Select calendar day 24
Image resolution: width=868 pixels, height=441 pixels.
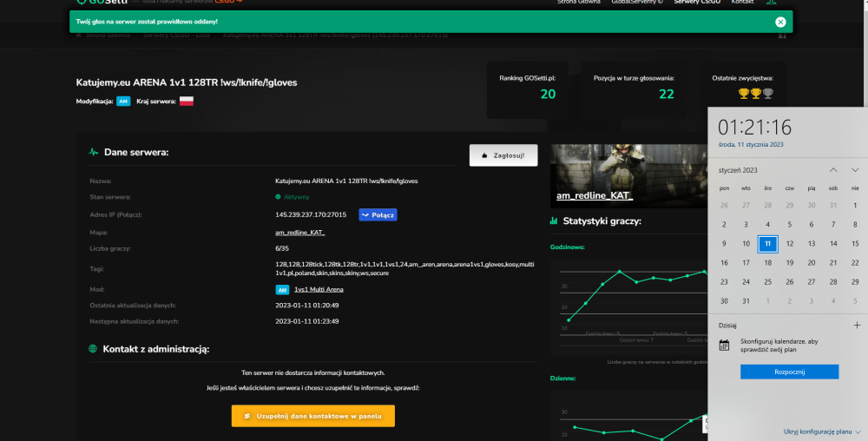(746, 282)
